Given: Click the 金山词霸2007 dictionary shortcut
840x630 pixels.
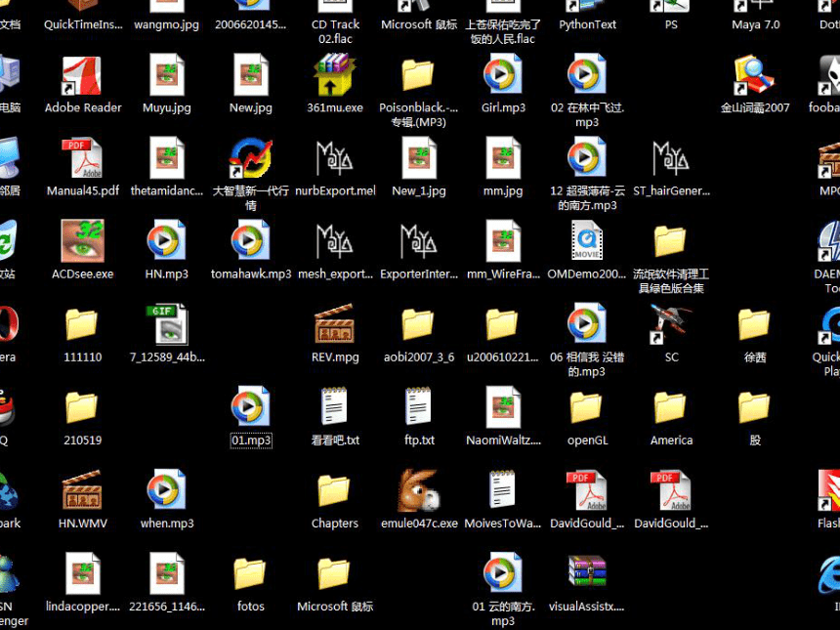Looking at the screenshot, I should point(755,74).
